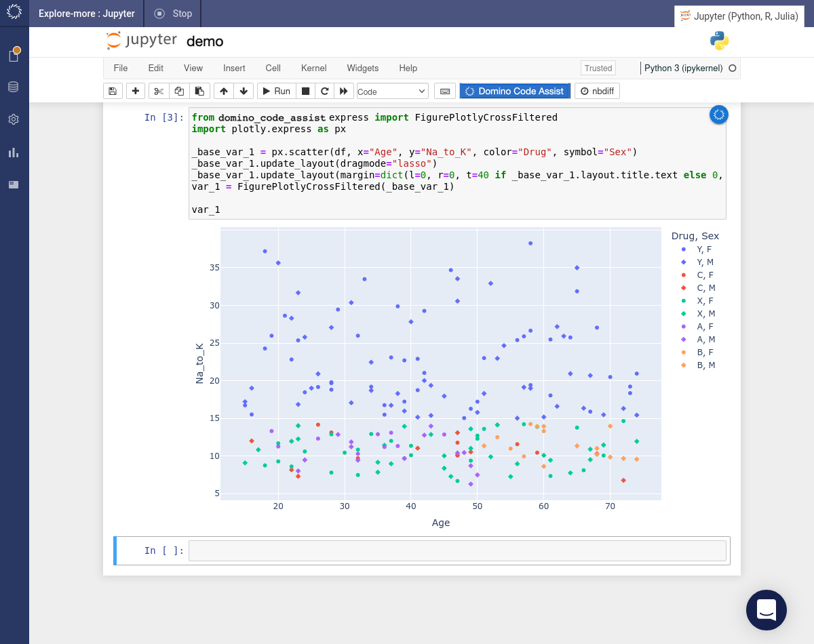
Task: Open the Kernel menu
Action: (314, 68)
